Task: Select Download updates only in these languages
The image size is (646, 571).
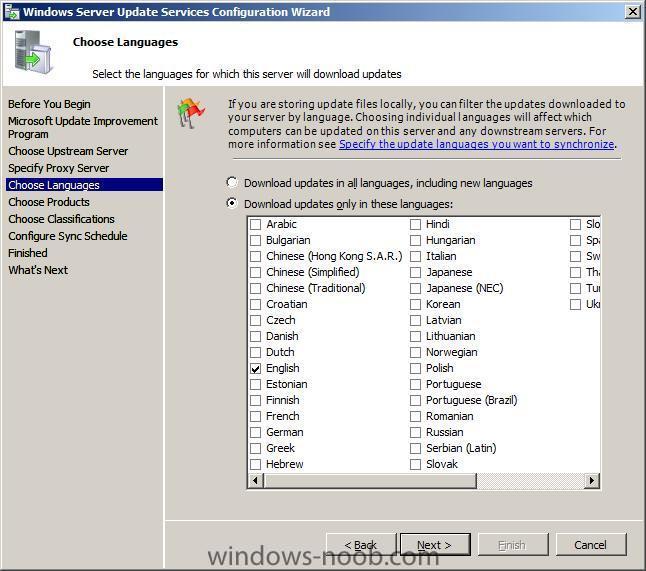Action: click(232, 204)
